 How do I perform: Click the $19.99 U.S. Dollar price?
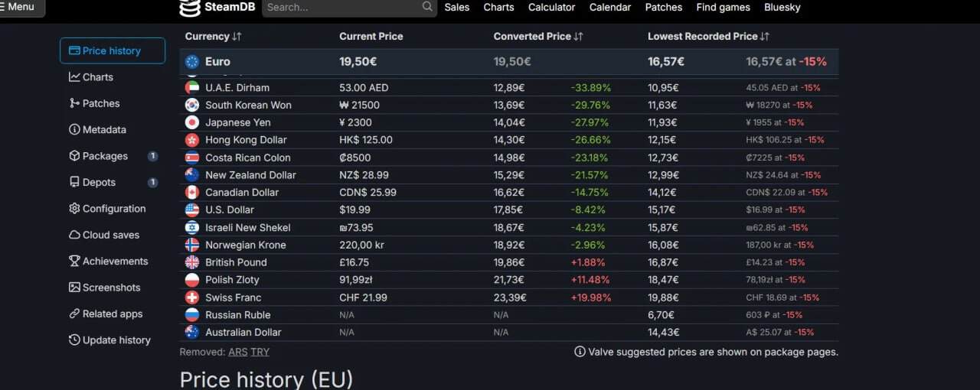click(x=355, y=210)
